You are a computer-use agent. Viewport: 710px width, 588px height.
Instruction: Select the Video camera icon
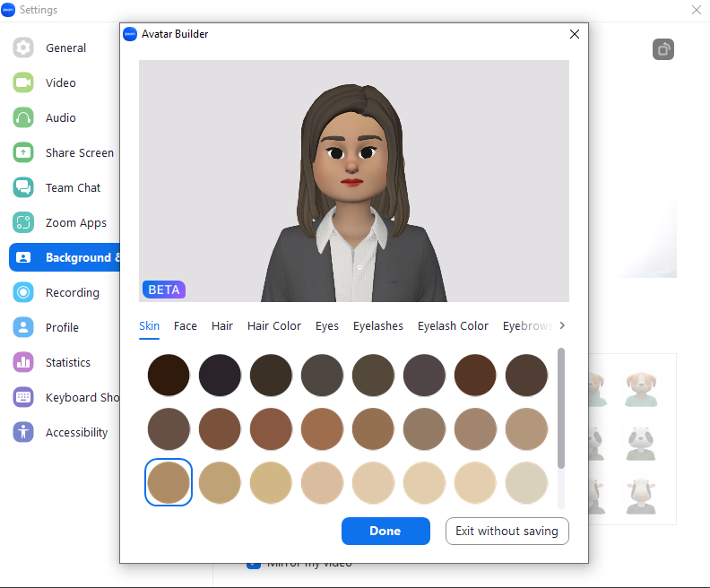coord(23,83)
